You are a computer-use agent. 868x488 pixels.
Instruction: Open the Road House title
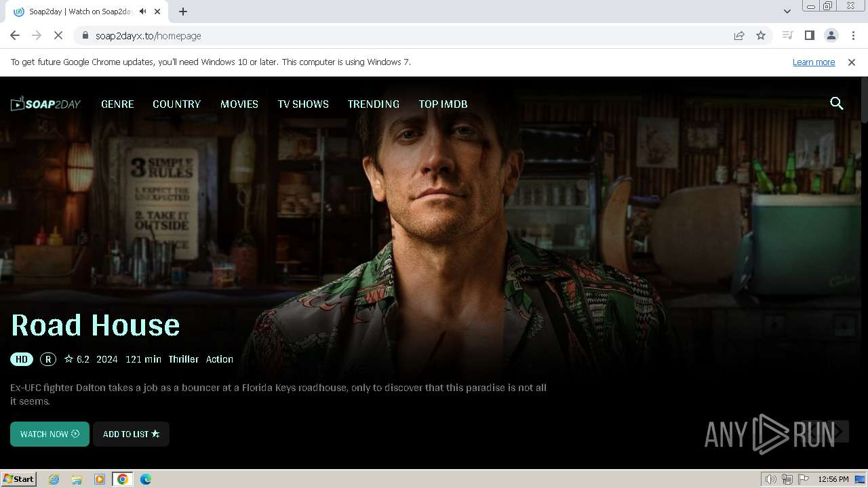(x=96, y=325)
